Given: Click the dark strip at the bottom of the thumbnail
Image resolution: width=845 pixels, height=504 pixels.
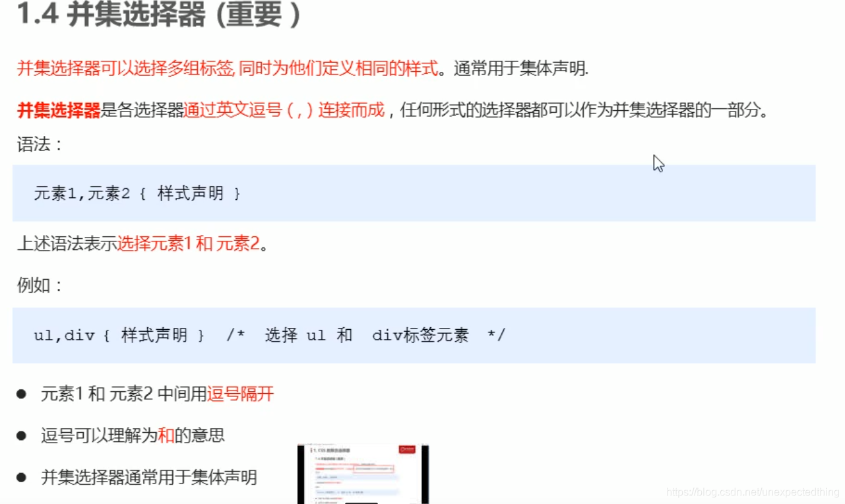Looking at the screenshot, I should (361, 501).
